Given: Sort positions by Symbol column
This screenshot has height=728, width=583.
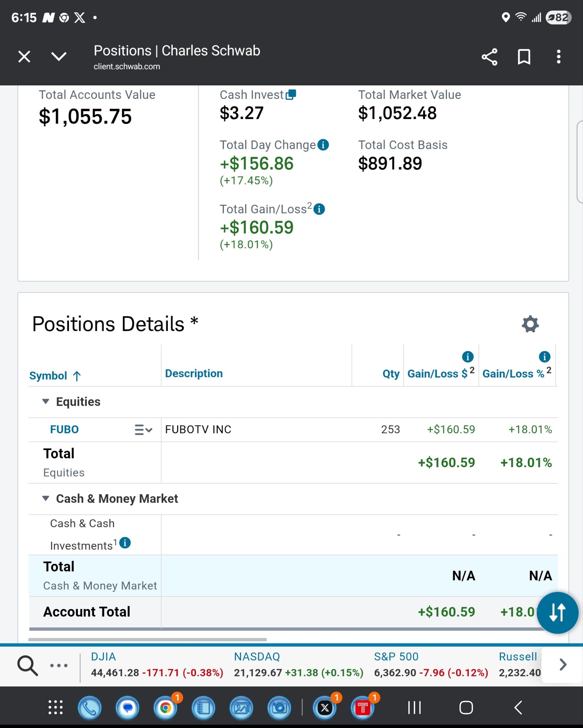Looking at the screenshot, I should tap(55, 376).
